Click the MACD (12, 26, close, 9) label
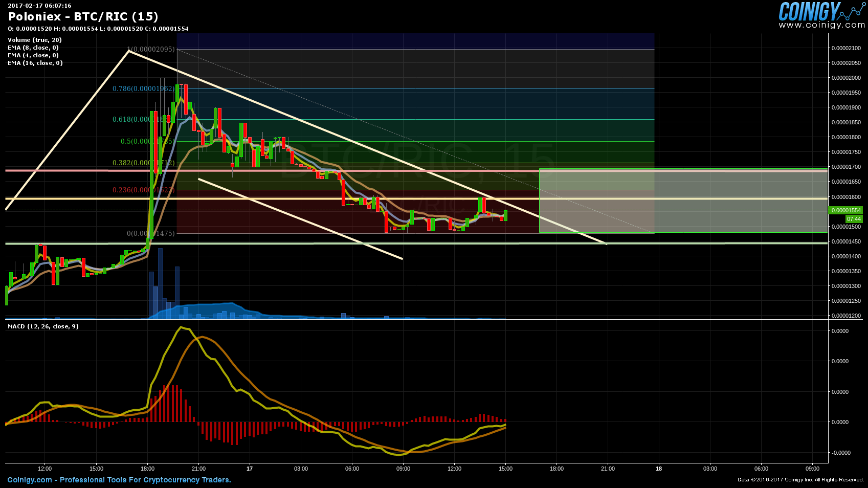This screenshot has width=868, height=488. [x=43, y=326]
